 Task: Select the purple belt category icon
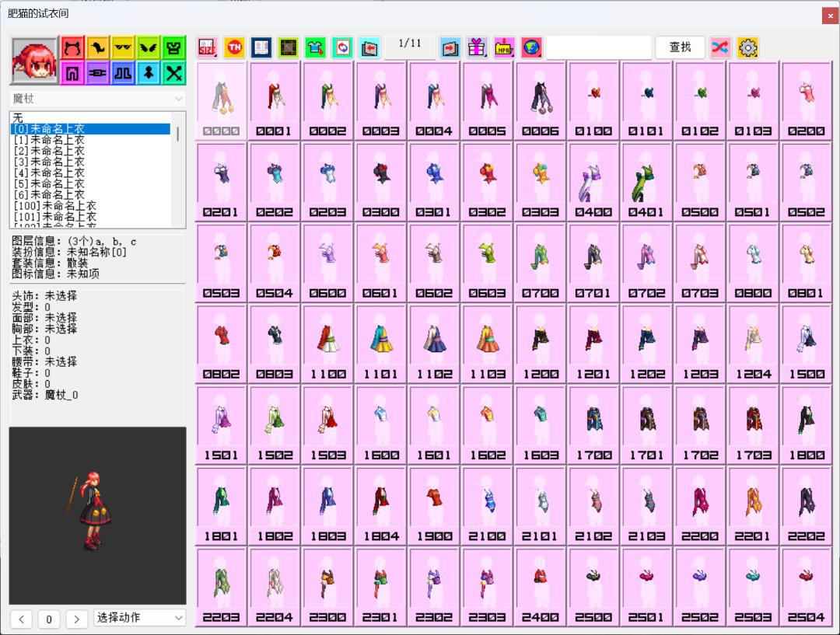(x=97, y=74)
